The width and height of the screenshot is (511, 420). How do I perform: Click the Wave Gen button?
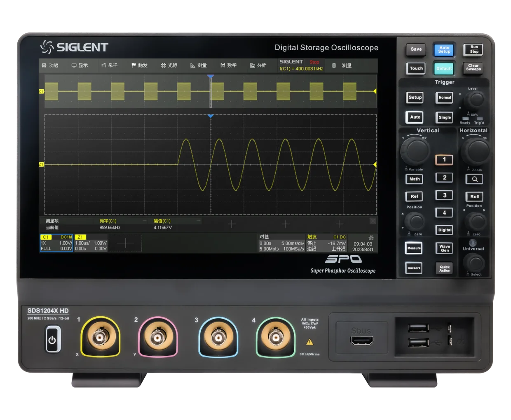(445, 248)
